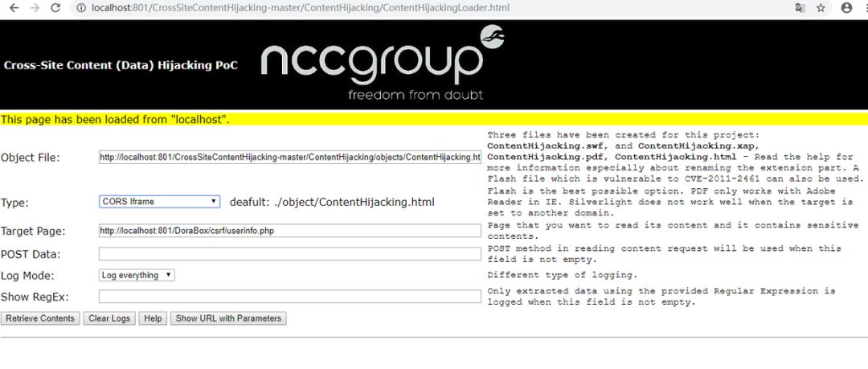Click the 'deafult: ./object/ContentHijacking.html' text
This screenshot has width=868, height=369.
point(332,203)
